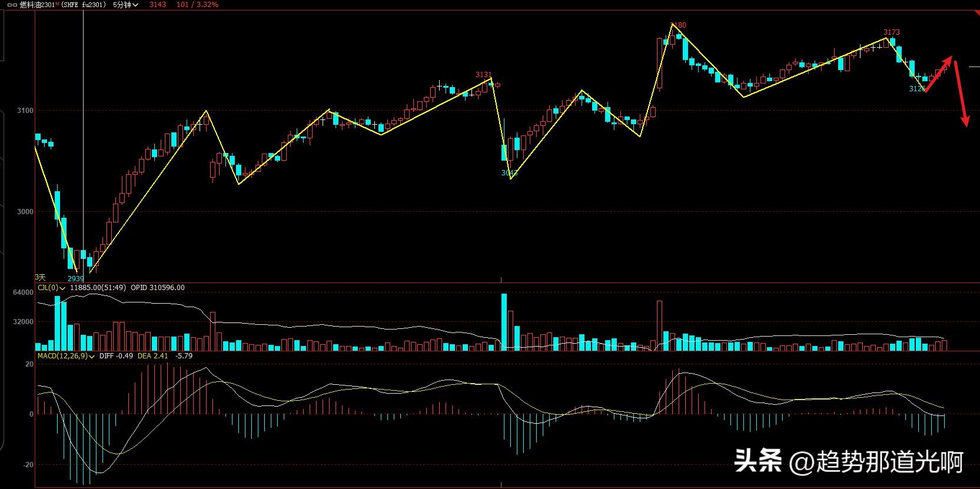Click the DIFF -0.49 value
Image resolution: width=980 pixels, height=489 pixels.
(x=116, y=356)
